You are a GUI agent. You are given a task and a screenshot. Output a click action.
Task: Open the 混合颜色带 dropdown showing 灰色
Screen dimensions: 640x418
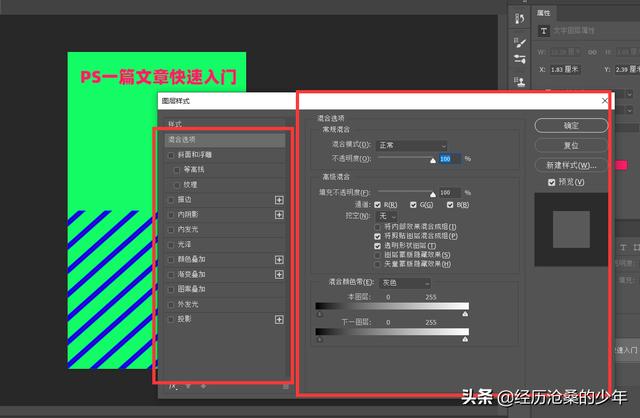coord(405,282)
